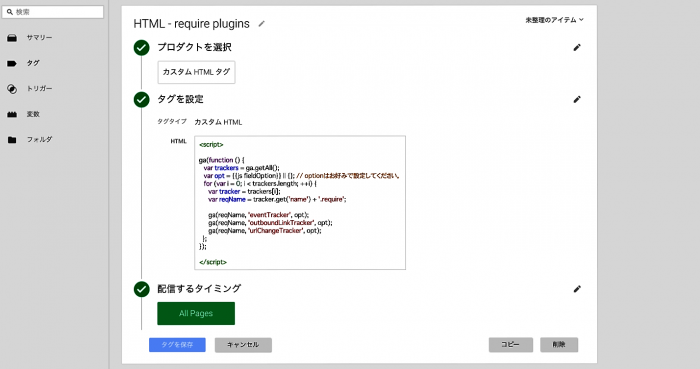Click the サマリー icon in sidebar
The width and height of the screenshot is (700, 369).
(12, 38)
